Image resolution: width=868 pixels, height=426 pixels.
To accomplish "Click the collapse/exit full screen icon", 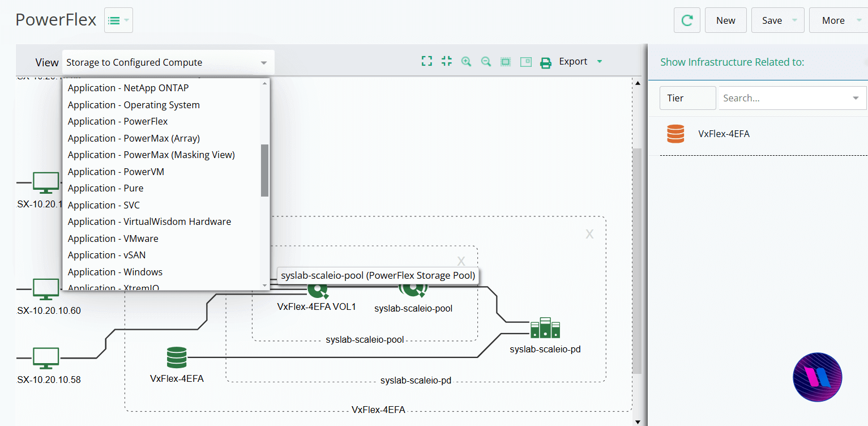I will [x=447, y=61].
